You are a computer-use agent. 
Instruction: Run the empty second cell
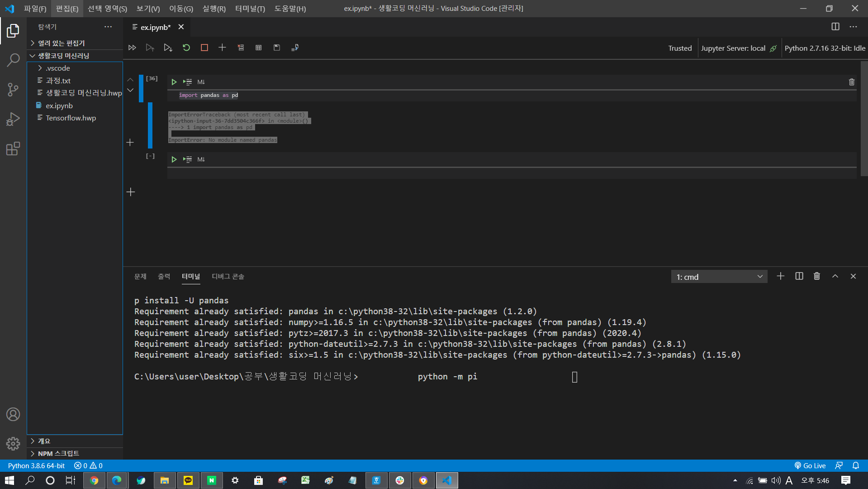174,159
